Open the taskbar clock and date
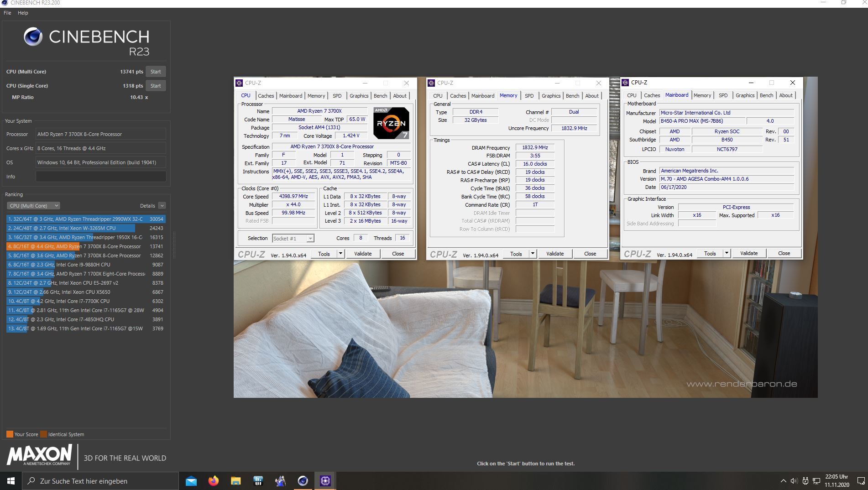The image size is (868, 490). pyautogui.click(x=837, y=481)
